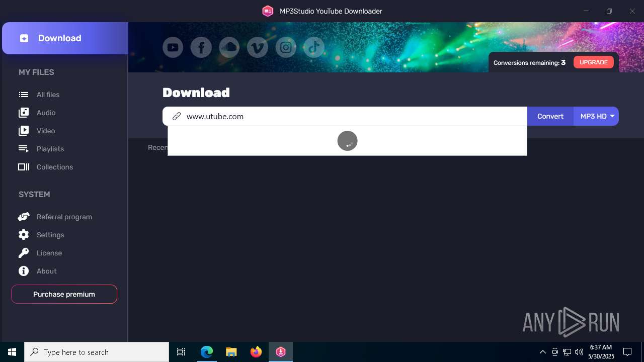644x362 pixels.
Task: Click the loading spinner in suggestion panel
Action: (347, 141)
